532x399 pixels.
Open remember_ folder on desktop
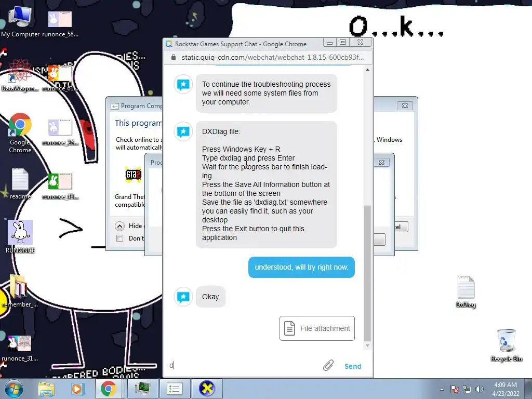point(19,291)
